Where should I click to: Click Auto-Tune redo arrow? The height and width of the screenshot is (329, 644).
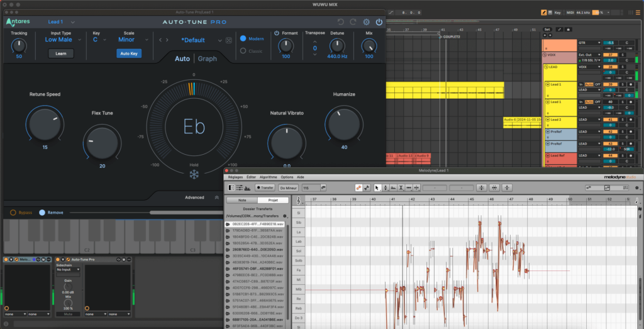(353, 22)
